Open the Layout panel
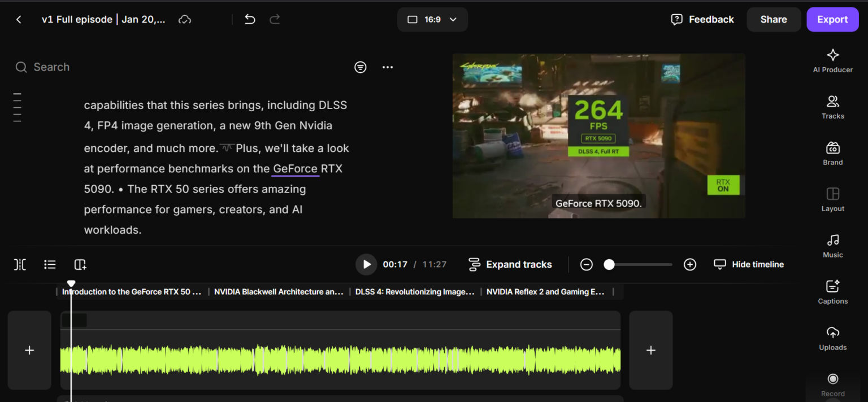 [832, 199]
